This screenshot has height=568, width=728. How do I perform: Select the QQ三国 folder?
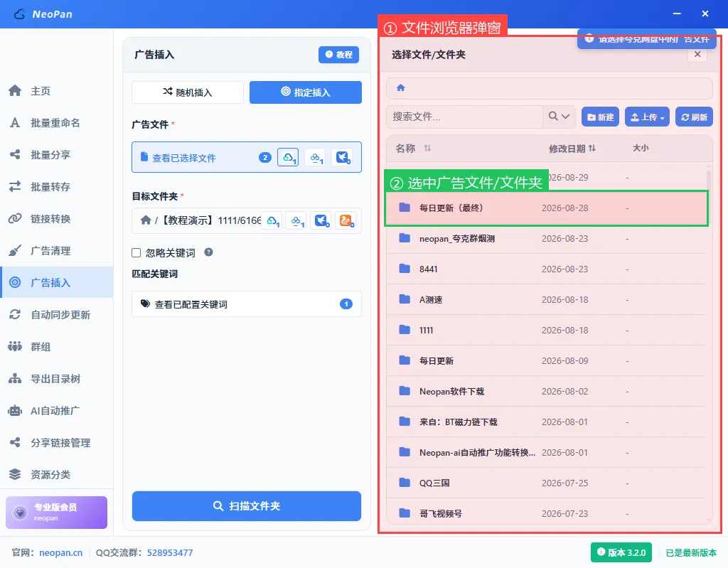pos(546,483)
